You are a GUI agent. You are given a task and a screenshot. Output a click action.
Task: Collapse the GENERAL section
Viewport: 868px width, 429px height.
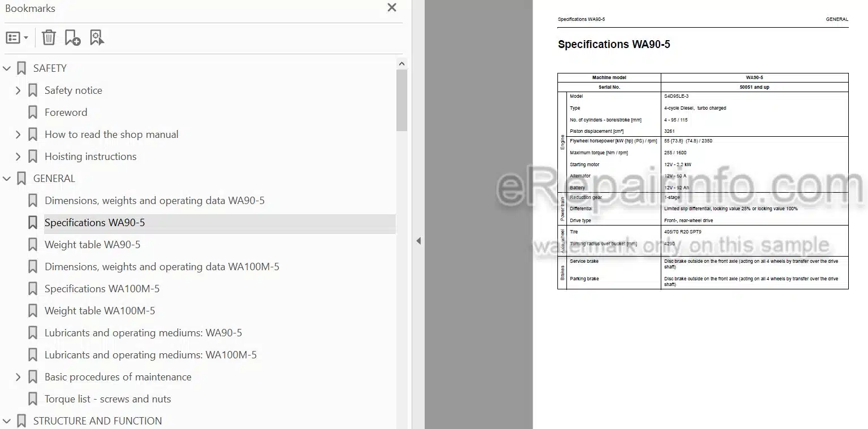pyautogui.click(x=7, y=179)
